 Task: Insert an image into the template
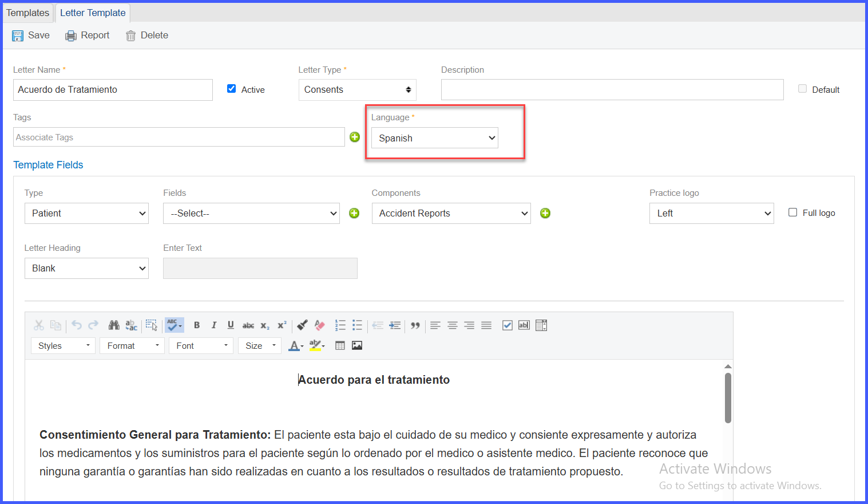point(357,345)
